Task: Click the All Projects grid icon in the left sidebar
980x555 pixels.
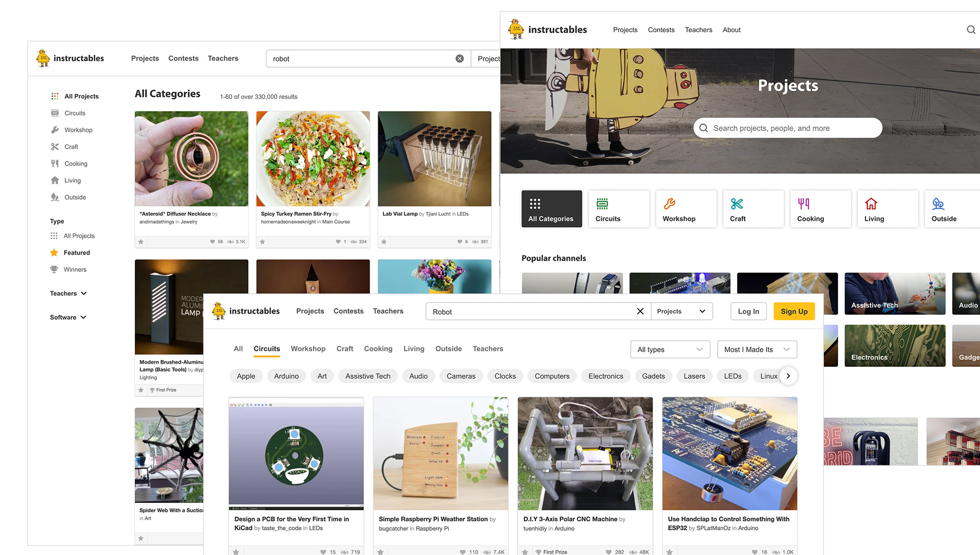Action: pyautogui.click(x=55, y=96)
